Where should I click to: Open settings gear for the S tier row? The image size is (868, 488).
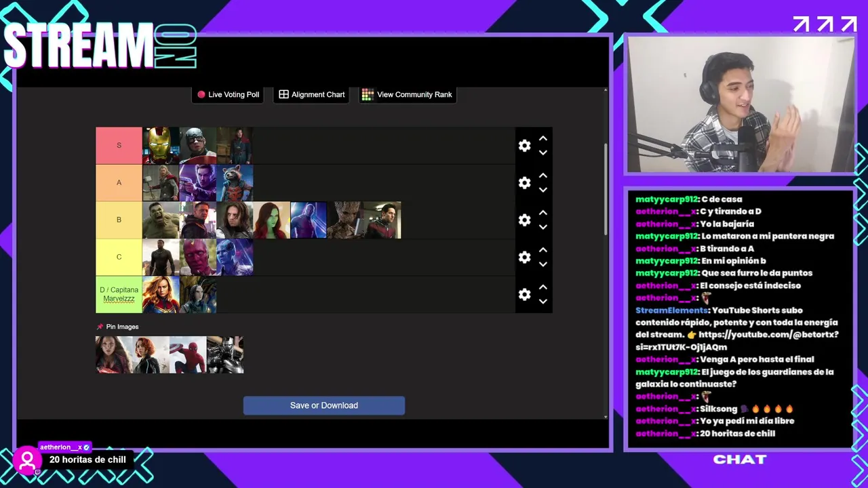coord(524,146)
